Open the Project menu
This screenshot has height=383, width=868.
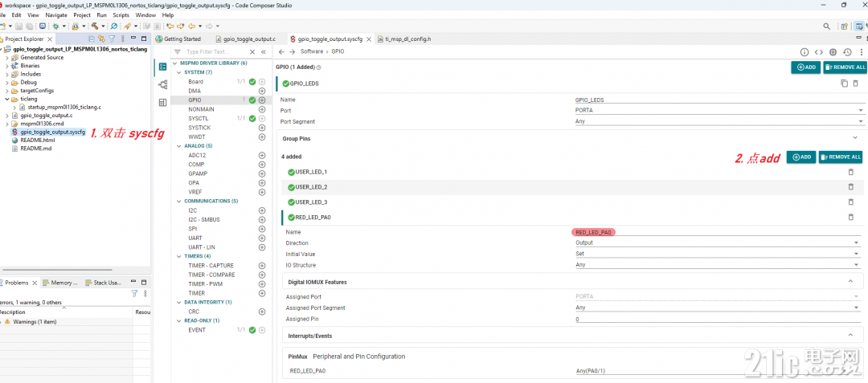click(x=82, y=15)
